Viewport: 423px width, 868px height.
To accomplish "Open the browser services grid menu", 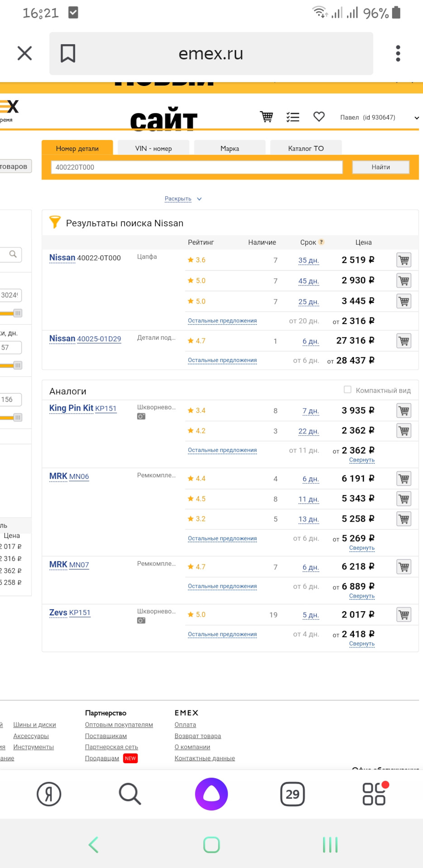I will (x=375, y=794).
